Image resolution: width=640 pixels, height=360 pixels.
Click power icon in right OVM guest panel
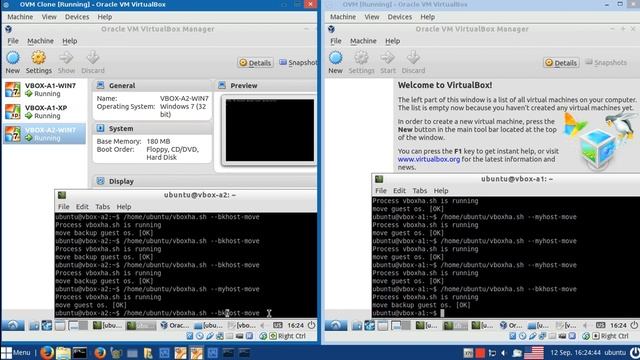pos(634,325)
